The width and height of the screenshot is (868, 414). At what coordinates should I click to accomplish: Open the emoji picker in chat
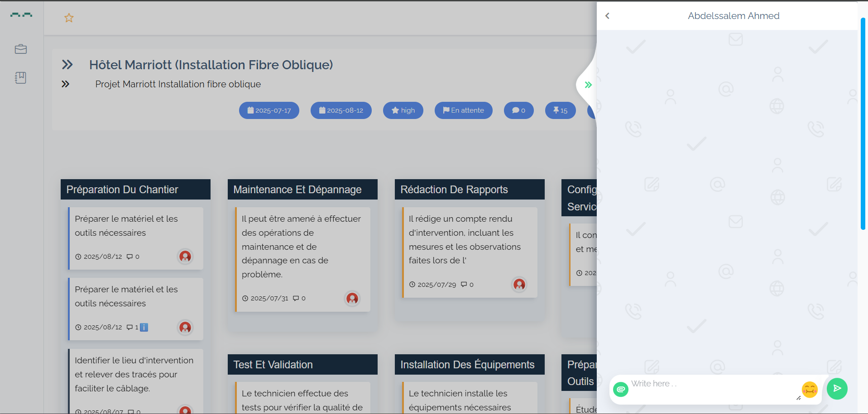click(x=809, y=389)
